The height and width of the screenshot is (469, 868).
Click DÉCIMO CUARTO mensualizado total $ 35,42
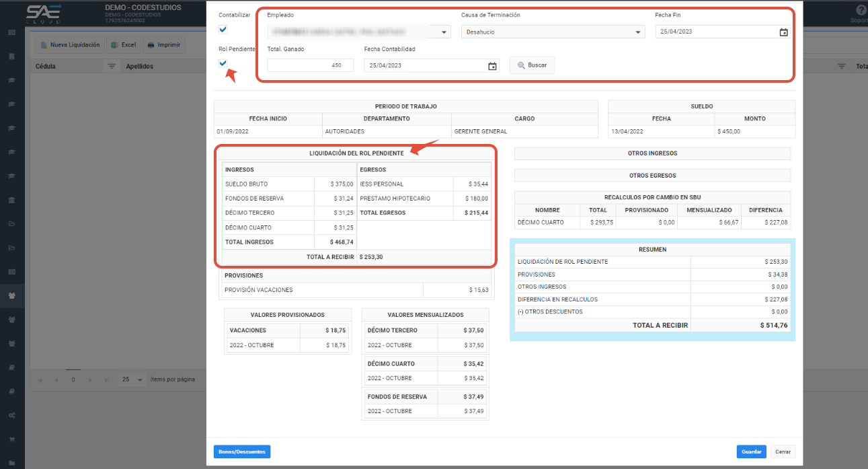(473, 364)
